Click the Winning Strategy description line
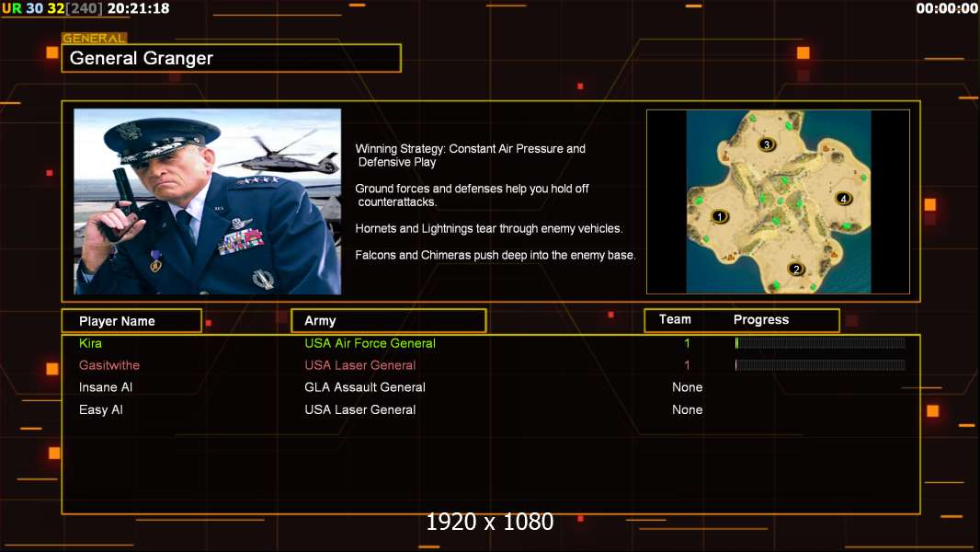The width and height of the screenshot is (980, 552). (x=471, y=155)
